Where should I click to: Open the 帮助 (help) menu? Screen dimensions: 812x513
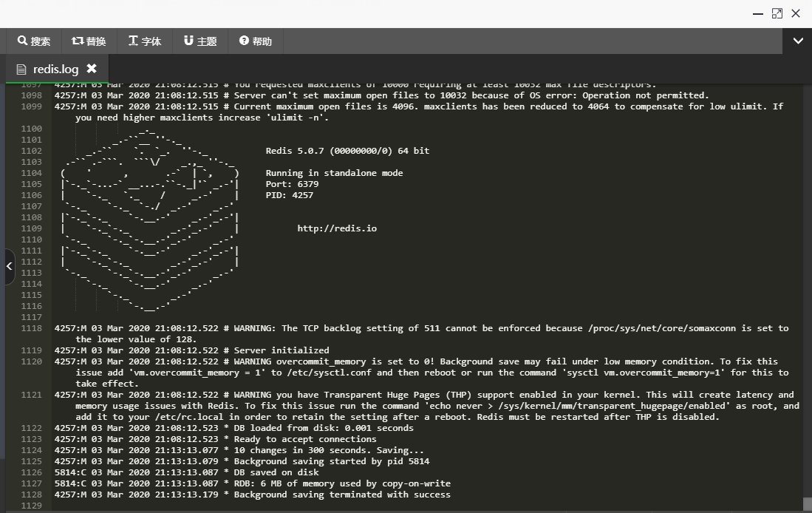(x=256, y=41)
